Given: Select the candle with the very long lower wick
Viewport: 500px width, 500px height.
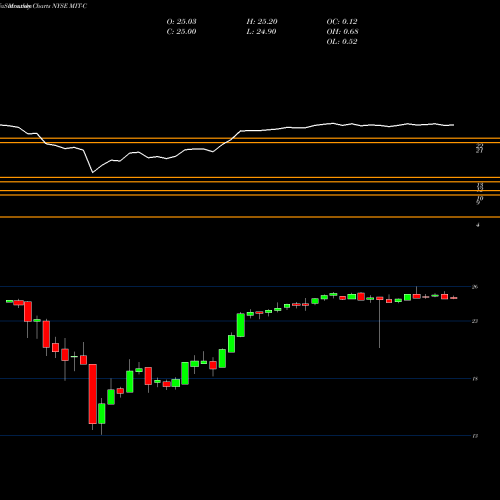Looking at the screenshot, I should click(380, 322).
